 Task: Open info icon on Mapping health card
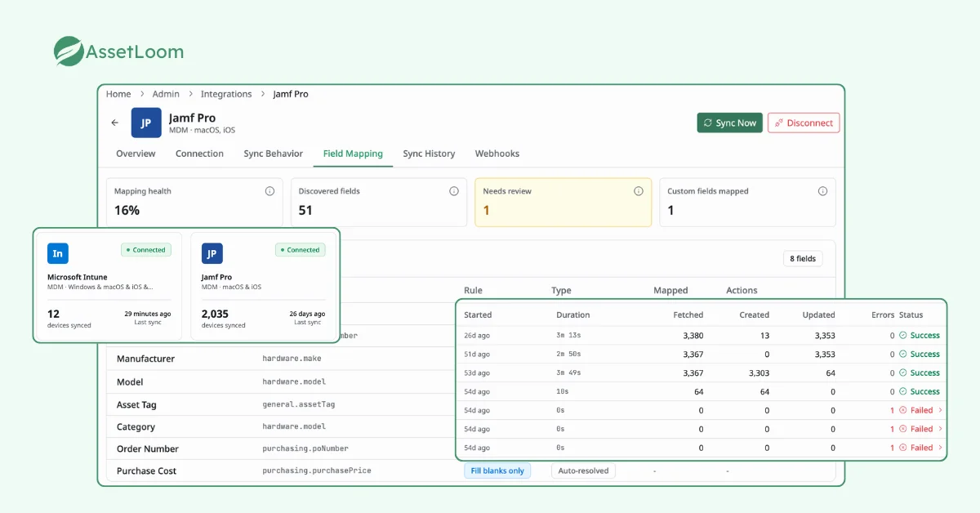point(269,191)
